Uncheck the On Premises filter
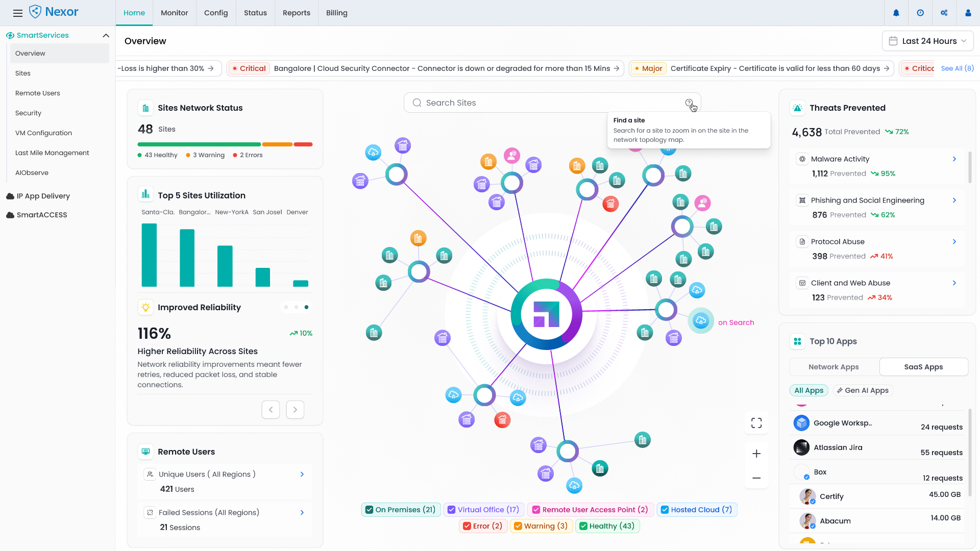 tap(370, 510)
